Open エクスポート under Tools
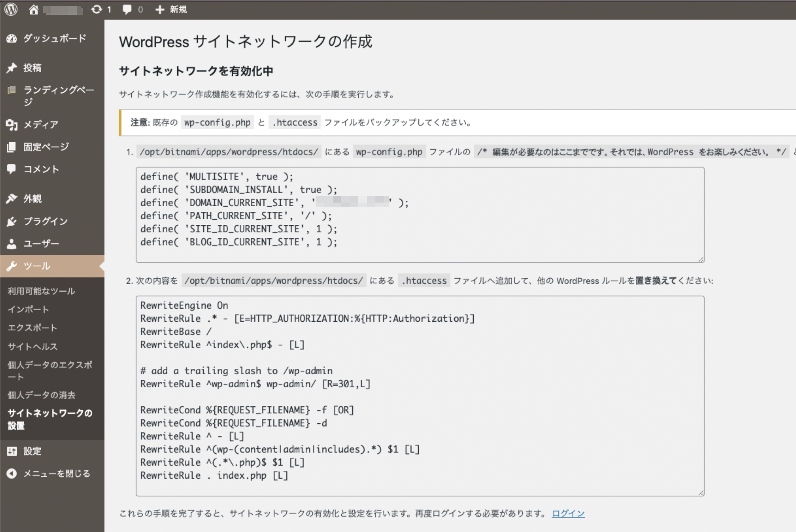Image resolution: width=796 pixels, height=532 pixels. 33,328
